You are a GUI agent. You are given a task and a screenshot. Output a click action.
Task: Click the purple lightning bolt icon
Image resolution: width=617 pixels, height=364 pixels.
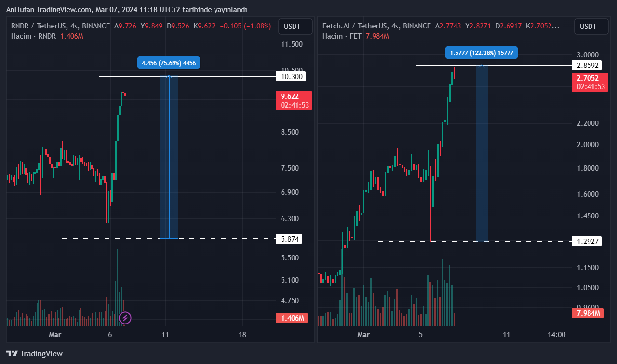tap(125, 318)
